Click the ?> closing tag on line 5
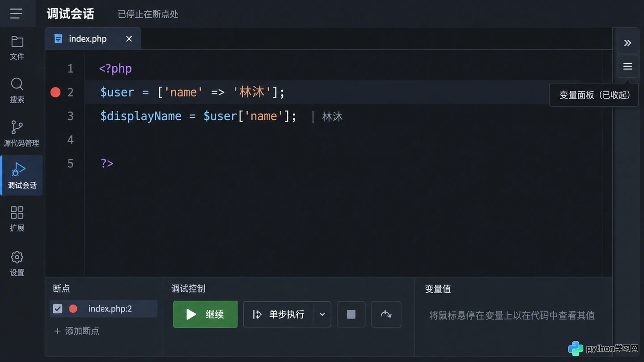 107,163
